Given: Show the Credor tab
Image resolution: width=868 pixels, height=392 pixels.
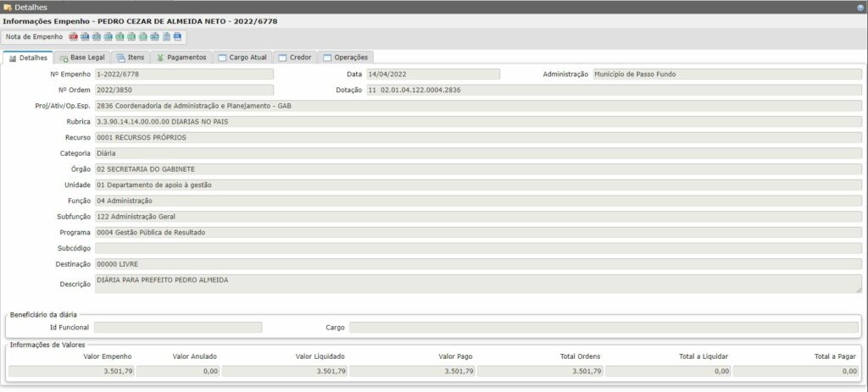Looking at the screenshot, I should [x=295, y=58].
